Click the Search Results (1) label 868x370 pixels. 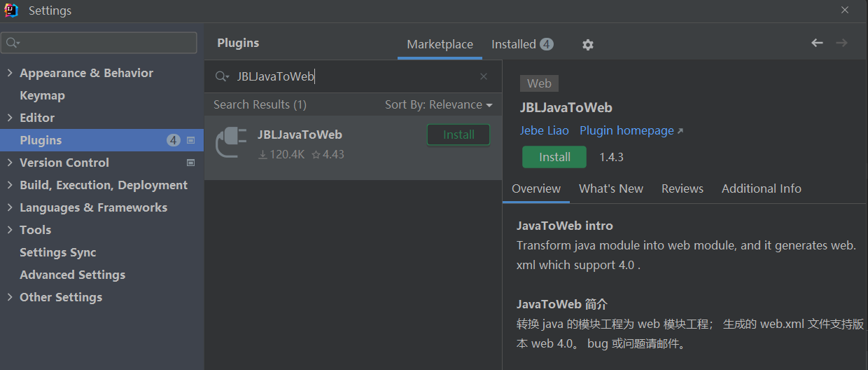coord(260,104)
